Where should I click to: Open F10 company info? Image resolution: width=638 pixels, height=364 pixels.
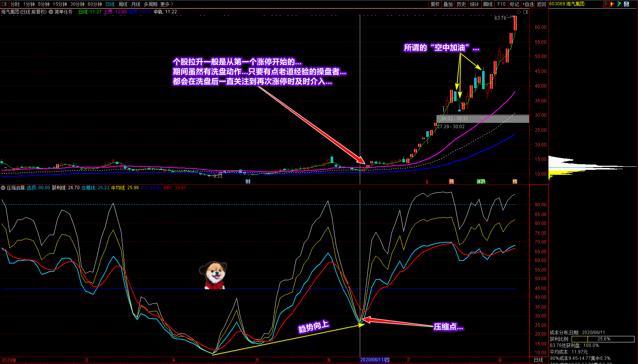pyautogui.click(x=501, y=4)
